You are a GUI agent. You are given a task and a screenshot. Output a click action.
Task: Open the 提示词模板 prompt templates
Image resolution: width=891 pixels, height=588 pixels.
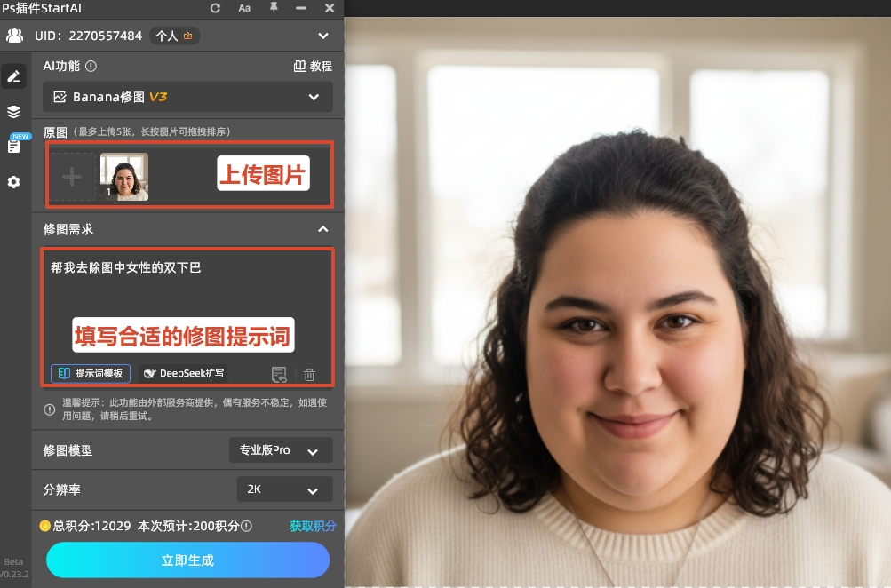[91, 374]
